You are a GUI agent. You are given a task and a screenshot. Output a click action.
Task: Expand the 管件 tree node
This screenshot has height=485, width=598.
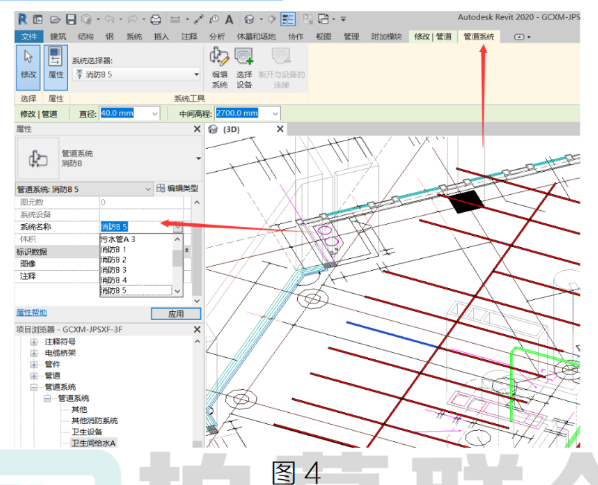[x=34, y=365]
